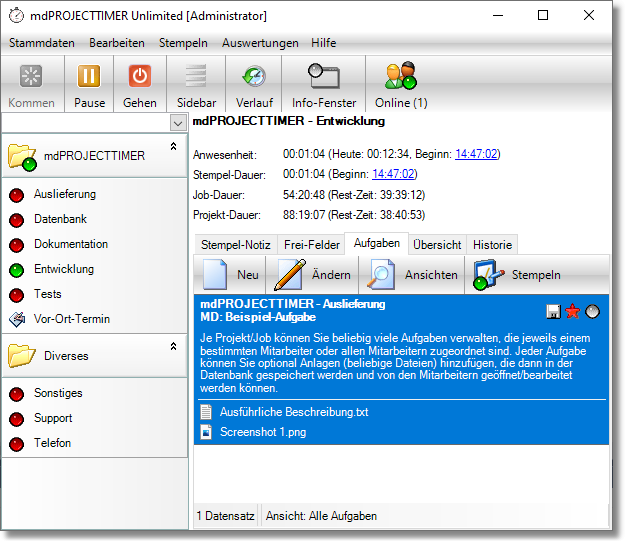Show Online users icon
Screen dimensions: 625x543
point(400,77)
